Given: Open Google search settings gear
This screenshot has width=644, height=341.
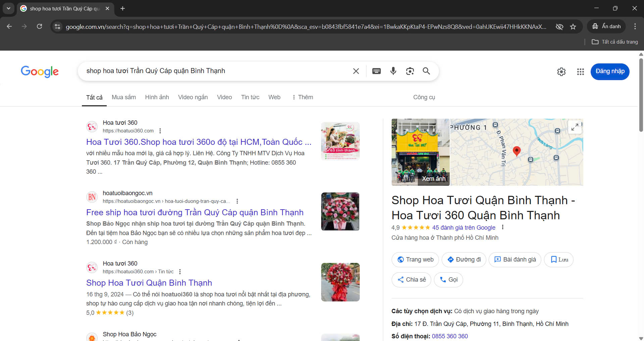Looking at the screenshot, I should coord(561,71).
